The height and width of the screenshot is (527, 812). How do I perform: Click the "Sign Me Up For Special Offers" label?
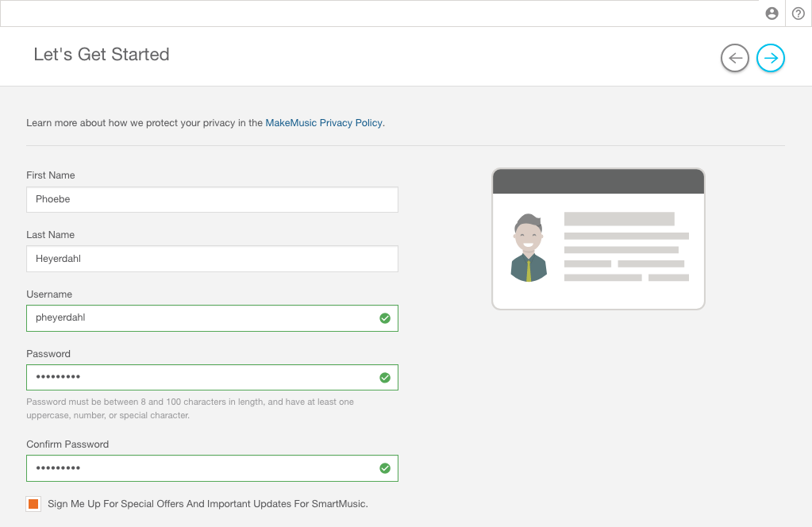tap(208, 504)
